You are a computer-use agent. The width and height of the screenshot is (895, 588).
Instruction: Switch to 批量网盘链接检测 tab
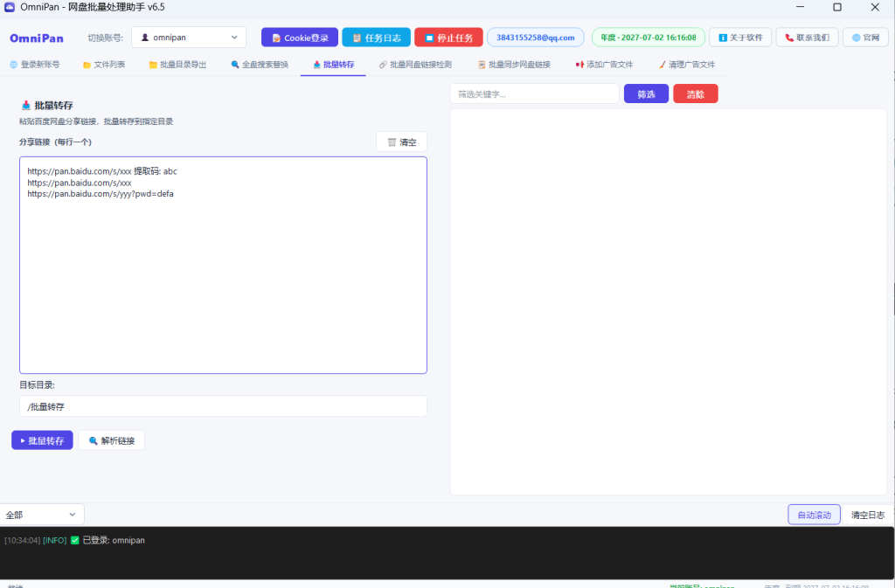click(415, 65)
